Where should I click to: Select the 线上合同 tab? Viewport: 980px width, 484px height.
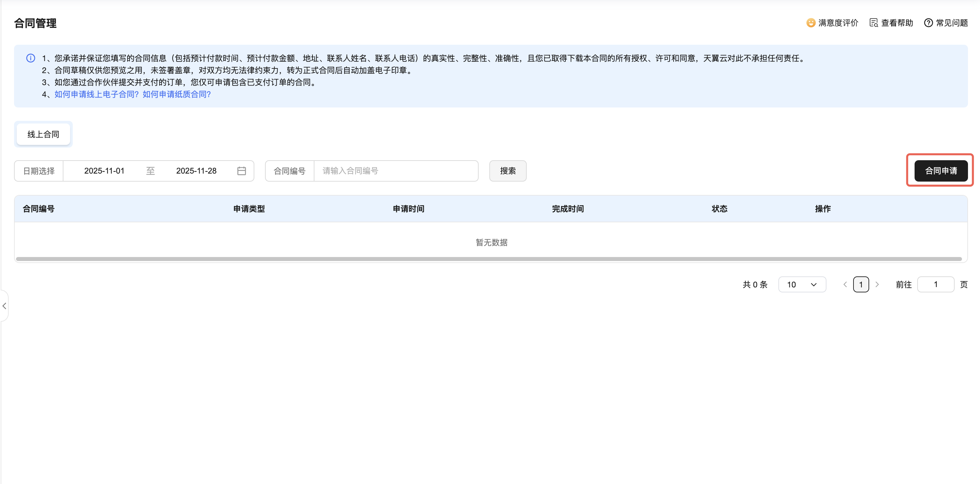[43, 134]
